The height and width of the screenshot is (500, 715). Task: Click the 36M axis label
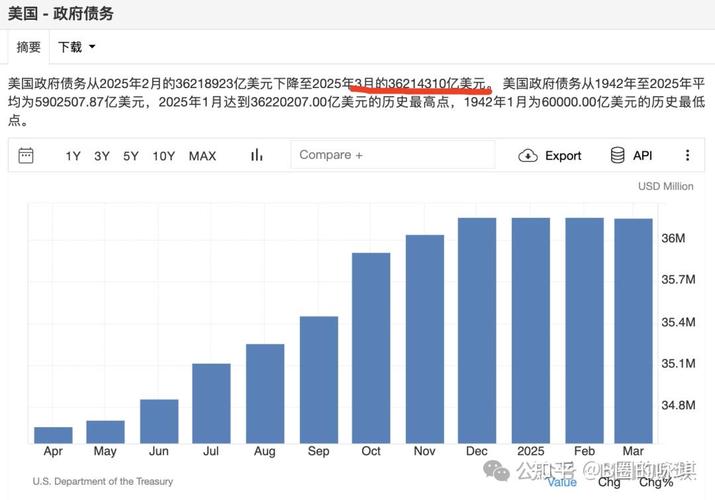pyautogui.click(x=673, y=238)
